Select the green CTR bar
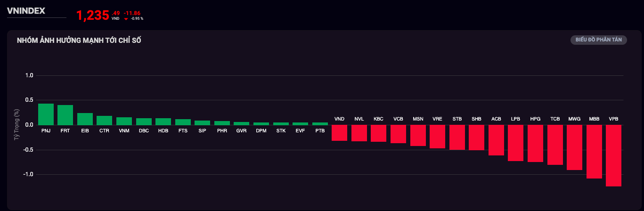644x211 pixels. 104,120
